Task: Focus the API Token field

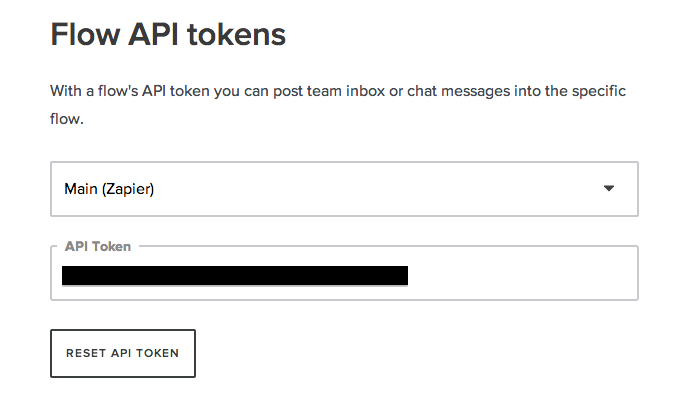Action: [344, 273]
